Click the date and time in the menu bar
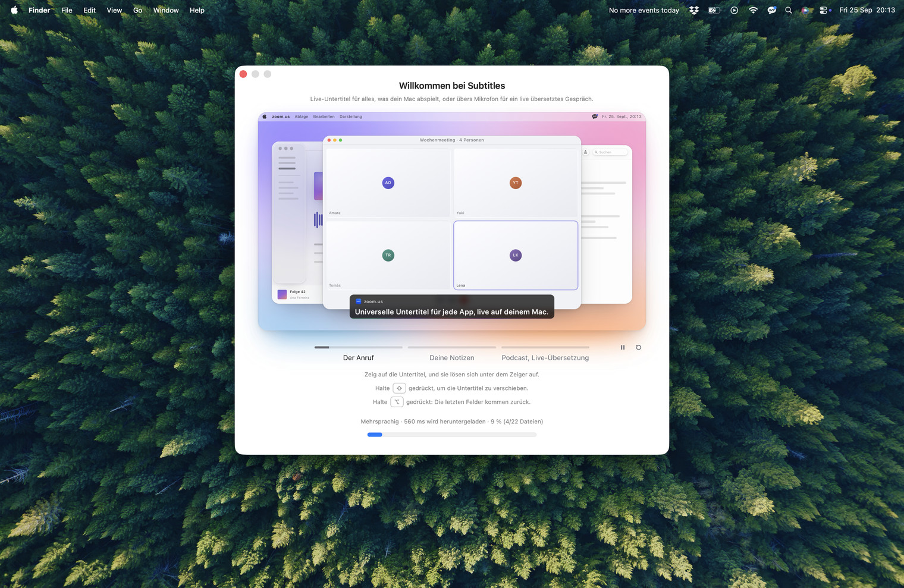The image size is (904, 588). point(867,10)
